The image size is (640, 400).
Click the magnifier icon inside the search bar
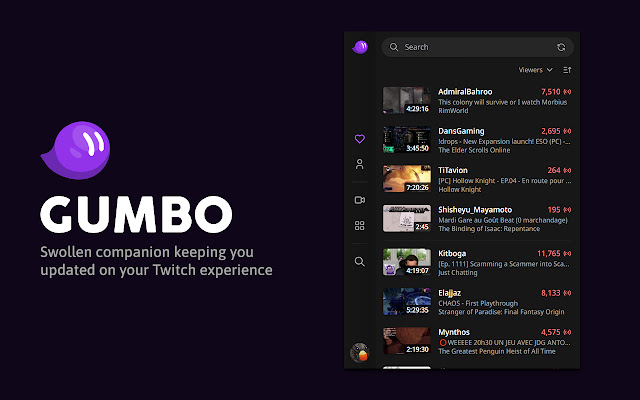tap(394, 47)
